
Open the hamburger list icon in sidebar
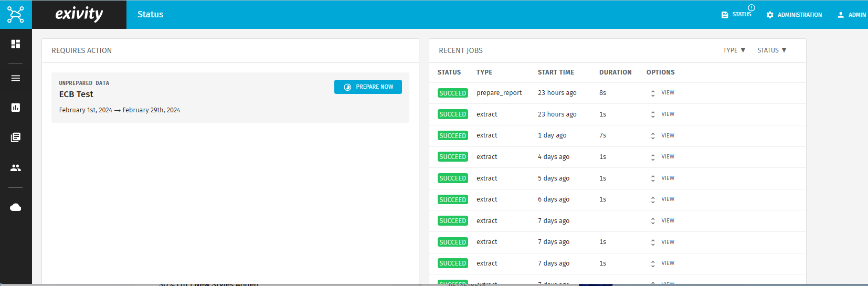16,78
